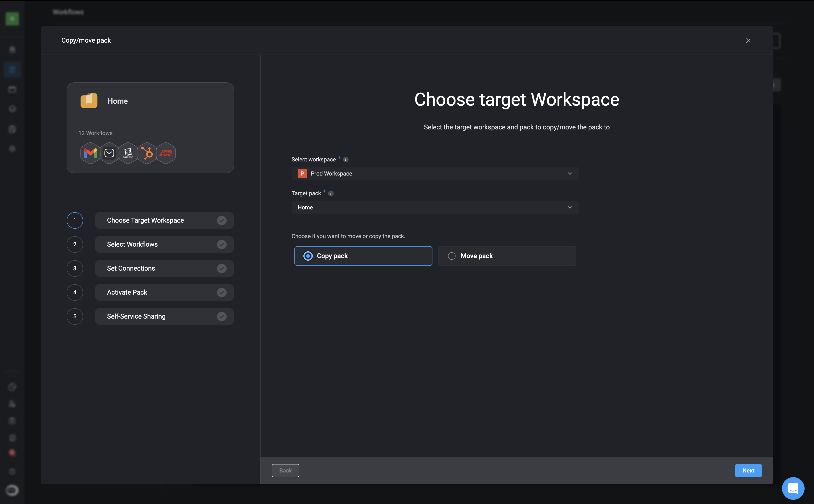This screenshot has width=814, height=504.
Task: Click the ADP integration icon
Action: click(166, 153)
